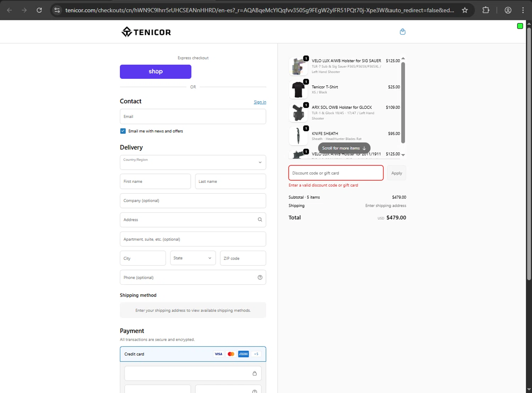Open browser profile account icon
This screenshot has width=532, height=393.
pyautogui.click(x=508, y=10)
